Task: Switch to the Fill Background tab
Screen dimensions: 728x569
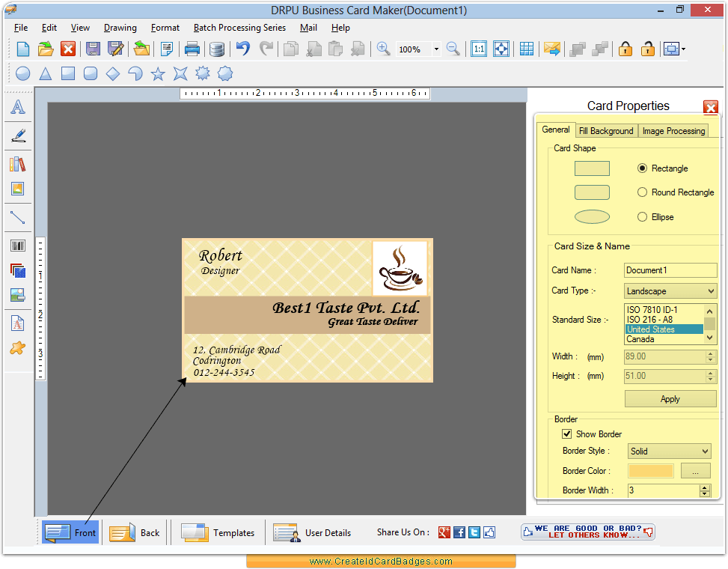Action: [606, 131]
